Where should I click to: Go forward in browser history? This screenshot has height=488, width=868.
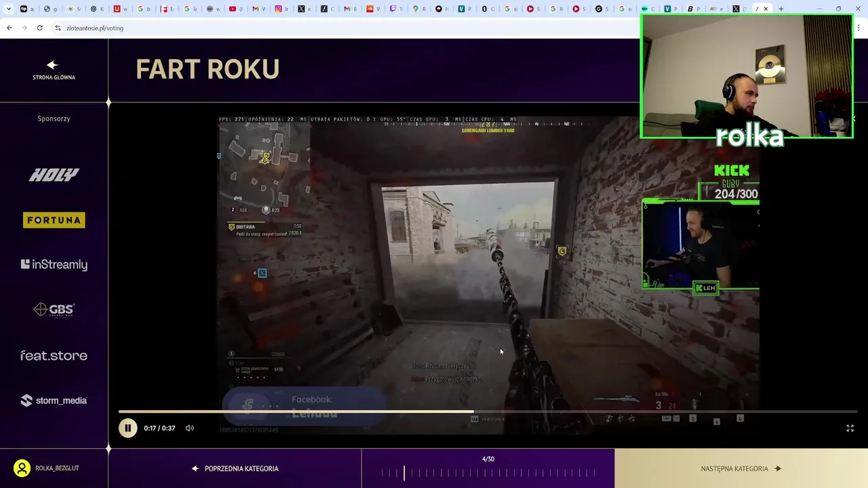coord(24,28)
